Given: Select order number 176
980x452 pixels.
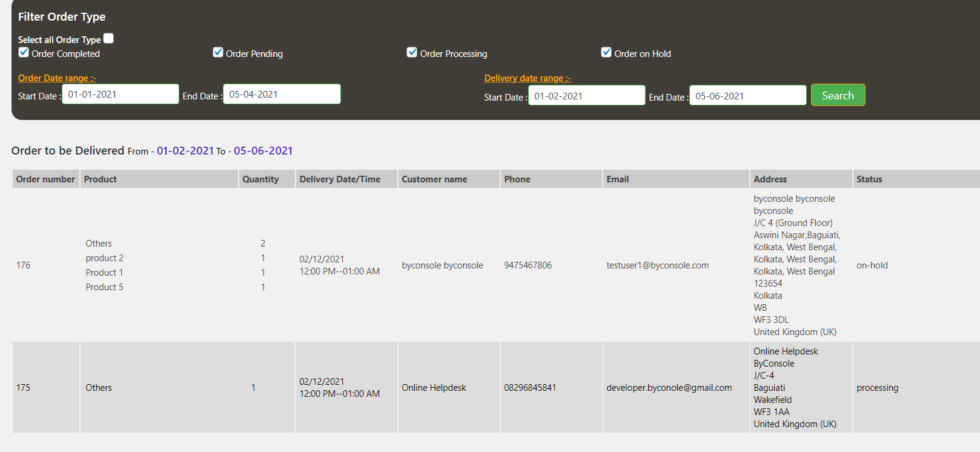Looking at the screenshot, I should 23,265.
